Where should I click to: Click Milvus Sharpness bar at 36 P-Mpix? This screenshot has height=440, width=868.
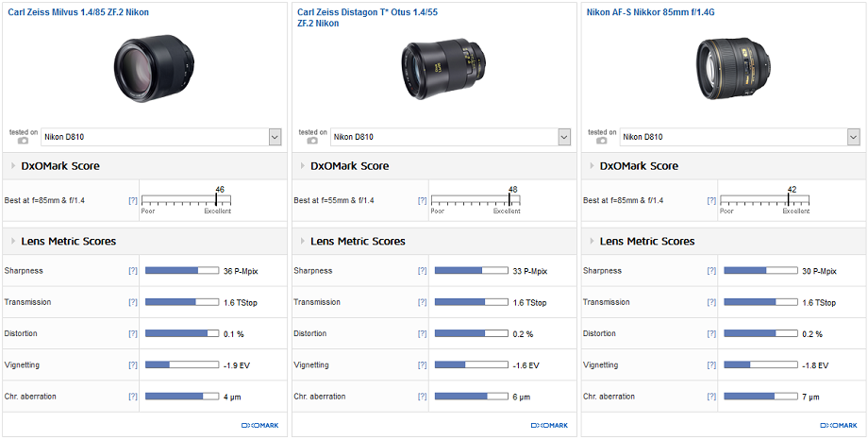point(181,271)
